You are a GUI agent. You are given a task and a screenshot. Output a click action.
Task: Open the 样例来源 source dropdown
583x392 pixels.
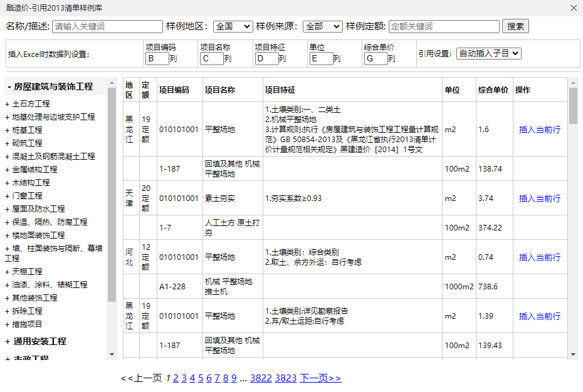point(322,26)
